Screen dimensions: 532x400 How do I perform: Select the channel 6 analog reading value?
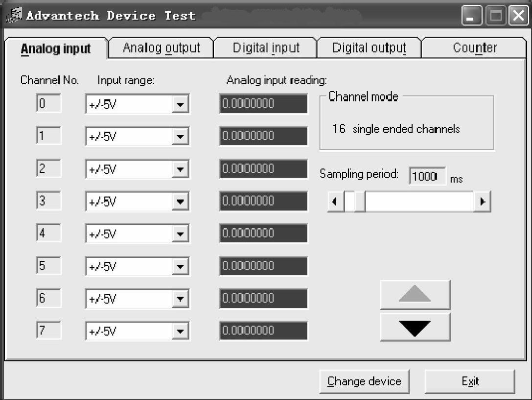pyautogui.click(x=263, y=298)
